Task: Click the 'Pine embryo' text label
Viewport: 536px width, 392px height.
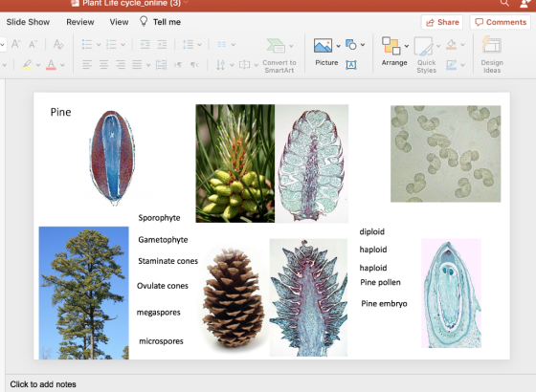Action: (384, 304)
